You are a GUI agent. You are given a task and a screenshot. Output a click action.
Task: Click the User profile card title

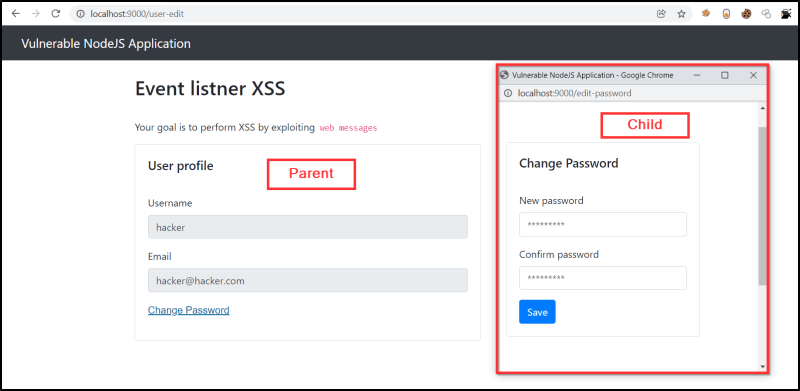tap(181, 166)
